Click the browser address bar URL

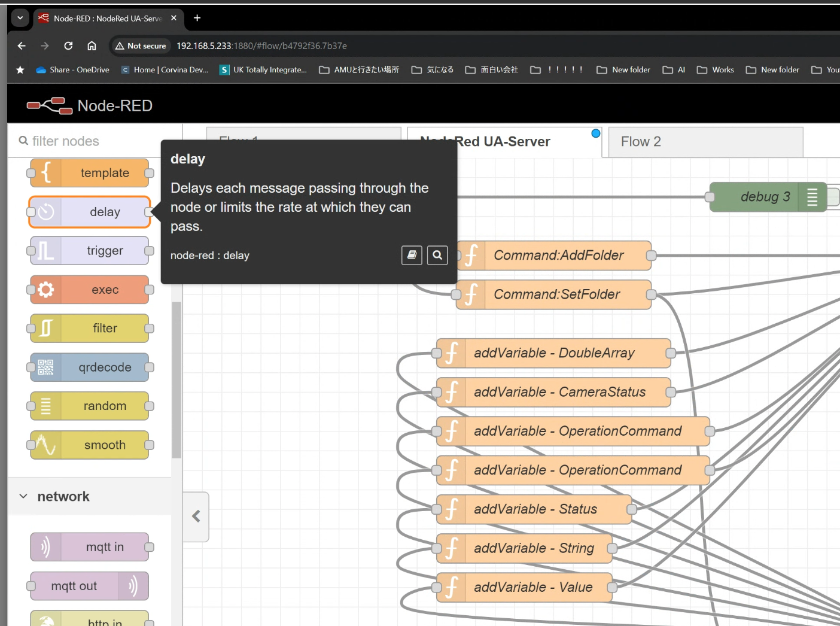261,46
